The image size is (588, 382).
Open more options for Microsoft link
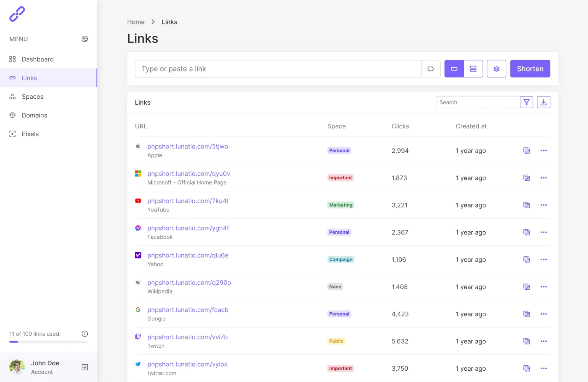coord(543,178)
